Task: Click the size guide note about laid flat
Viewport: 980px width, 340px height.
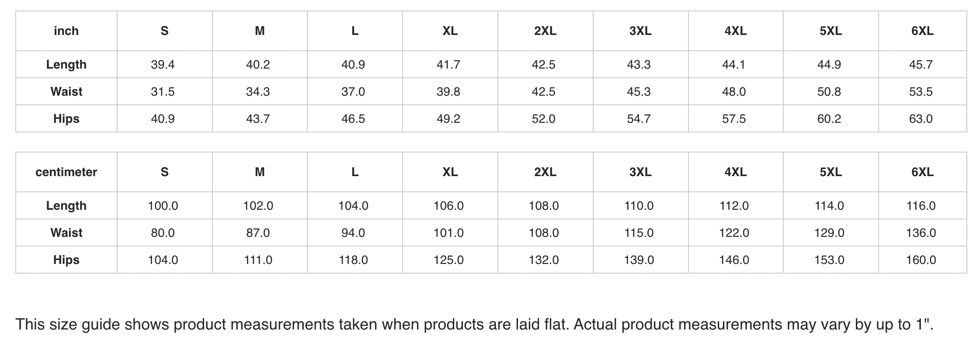Action: pyautogui.click(x=474, y=325)
